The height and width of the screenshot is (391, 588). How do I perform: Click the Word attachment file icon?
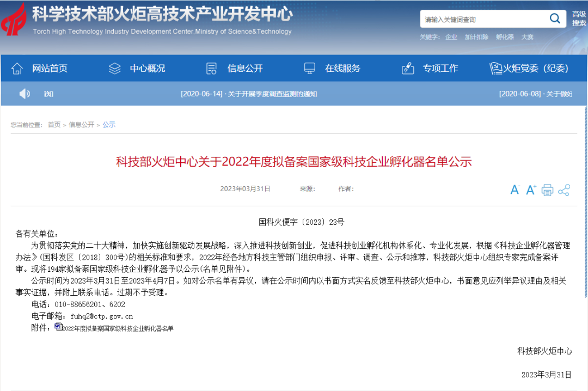[x=58, y=327]
